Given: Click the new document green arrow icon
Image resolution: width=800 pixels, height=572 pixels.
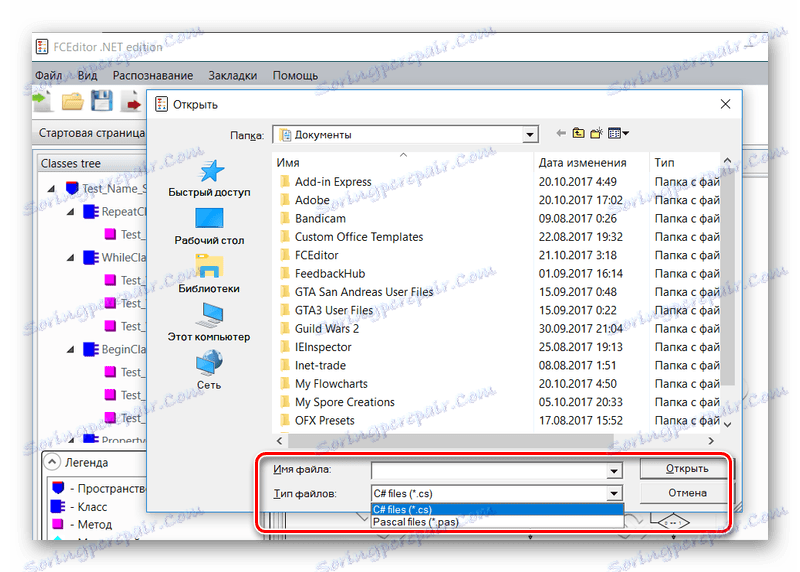Looking at the screenshot, I should (42, 101).
